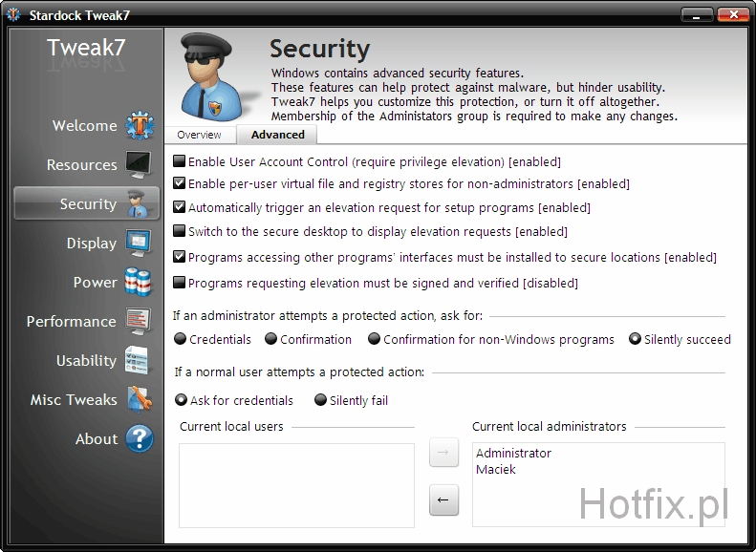The width and height of the screenshot is (756, 552).
Task: Click the Resources monitor icon
Action: pyautogui.click(x=139, y=164)
